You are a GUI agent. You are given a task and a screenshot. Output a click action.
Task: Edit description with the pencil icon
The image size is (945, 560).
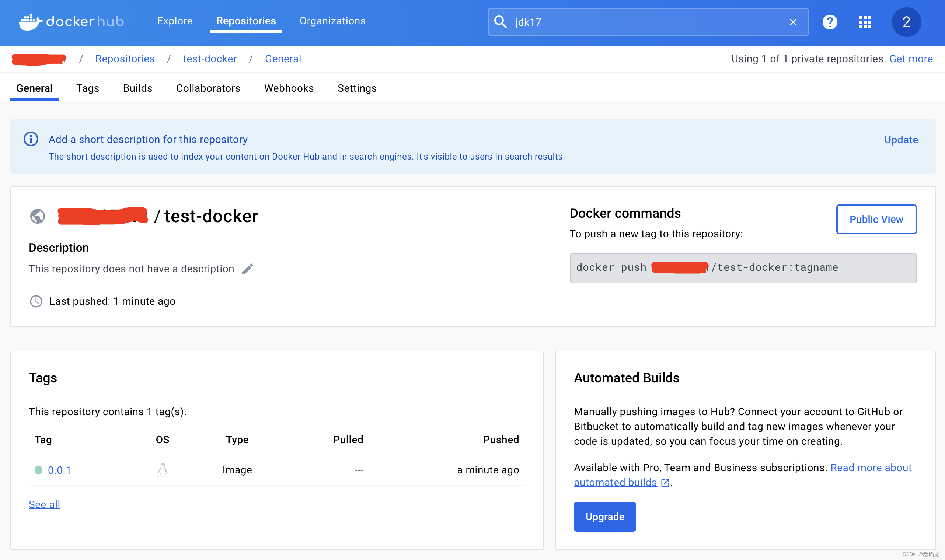click(248, 269)
